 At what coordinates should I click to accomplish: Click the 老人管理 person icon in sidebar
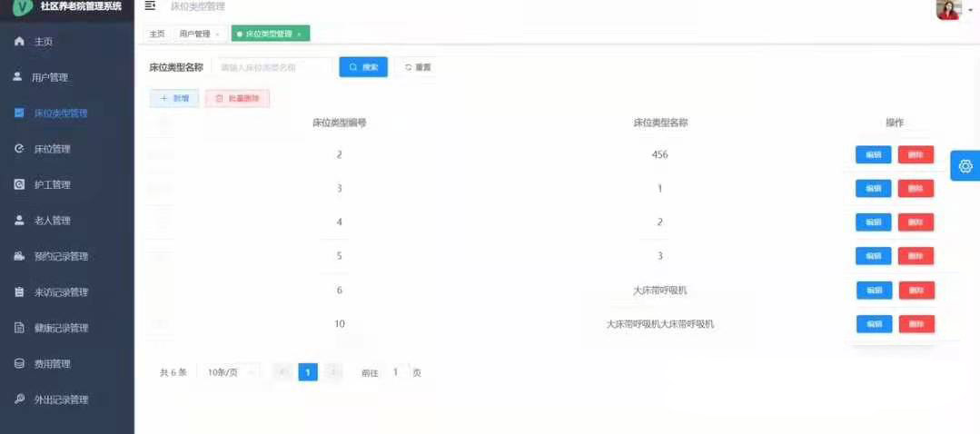(x=20, y=220)
